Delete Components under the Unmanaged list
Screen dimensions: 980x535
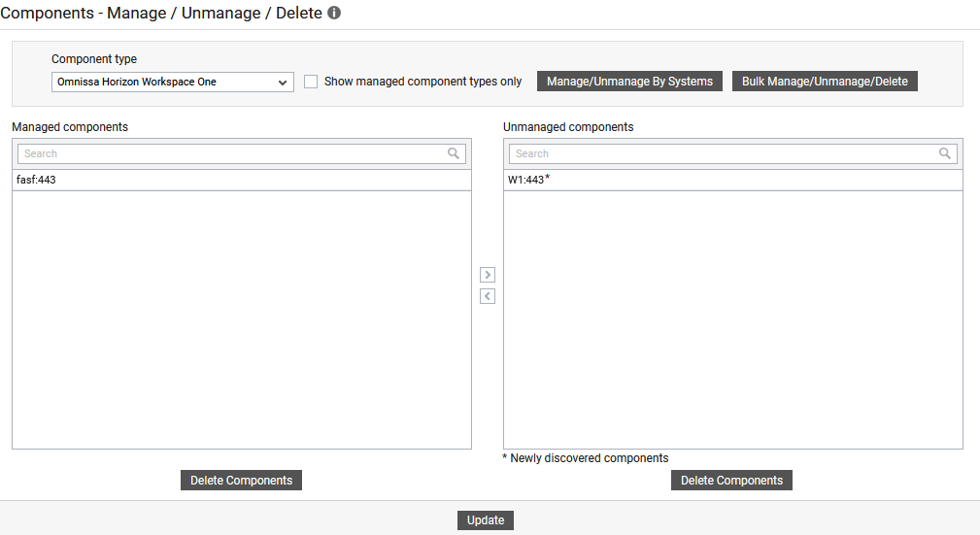coord(731,480)
